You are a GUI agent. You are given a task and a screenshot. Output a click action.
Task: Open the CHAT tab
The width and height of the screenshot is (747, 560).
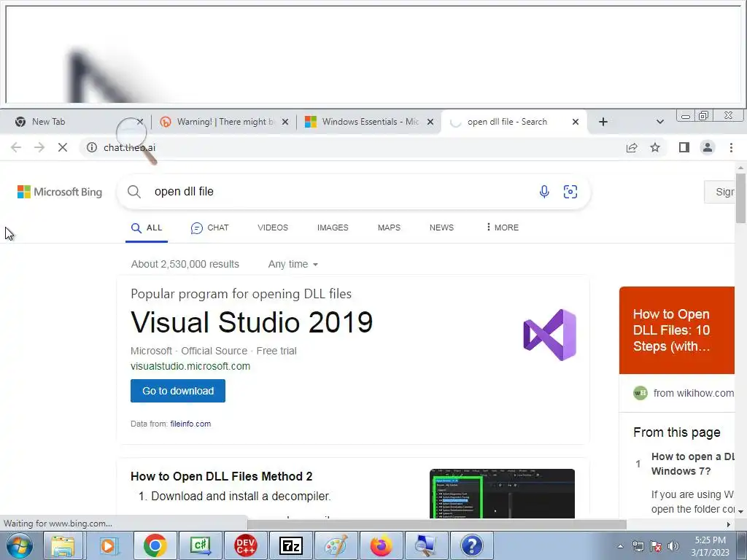coord(209,228)
